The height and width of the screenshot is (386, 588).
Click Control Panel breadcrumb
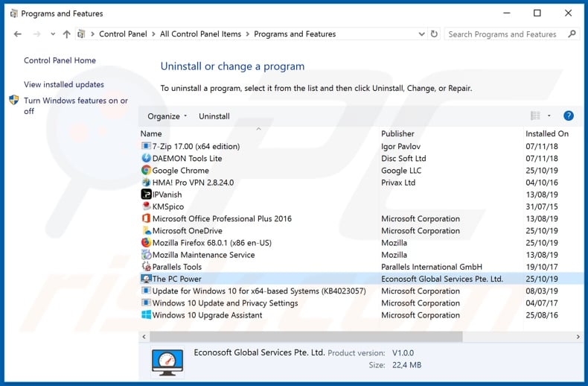[x=123, y=34]
